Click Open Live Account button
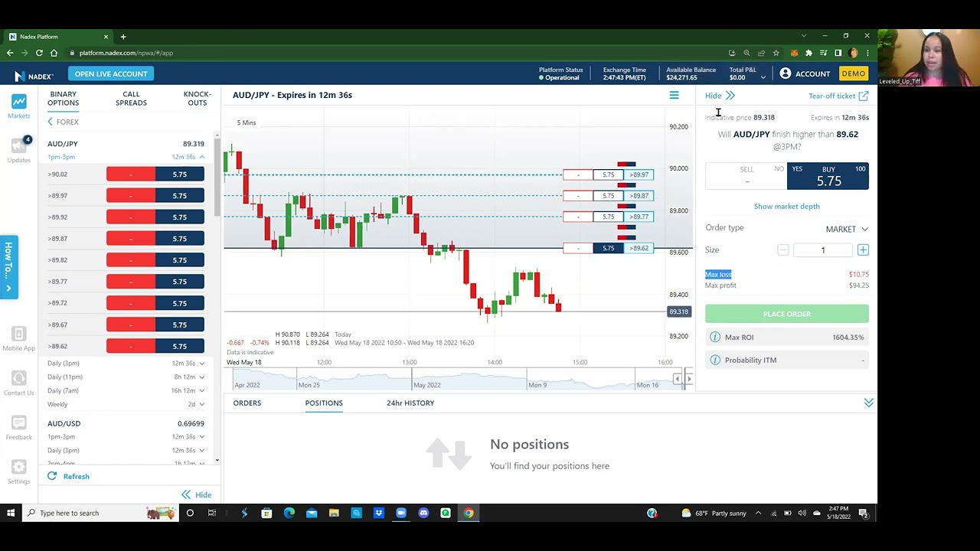980x551 pixels. point(111,73)
